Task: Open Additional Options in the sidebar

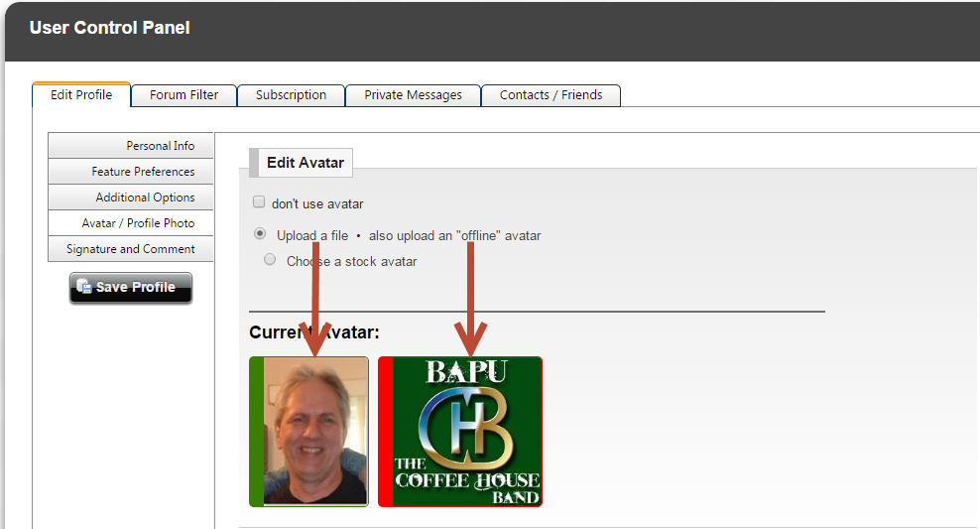Action: pos(131,198)
